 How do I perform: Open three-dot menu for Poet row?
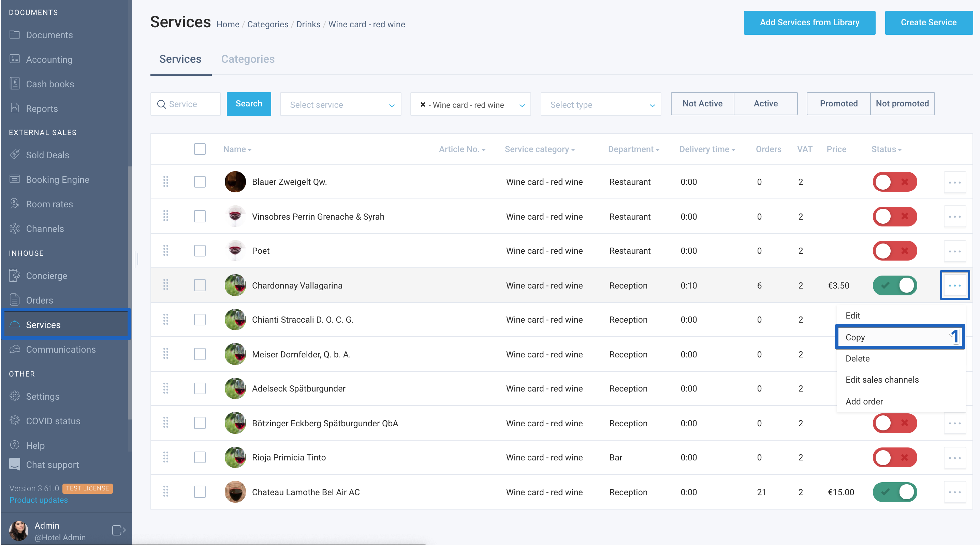(x=954, y=251)
